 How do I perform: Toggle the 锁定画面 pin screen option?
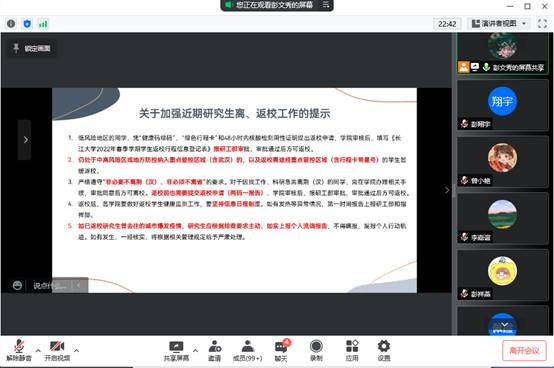tap(32, 48)
